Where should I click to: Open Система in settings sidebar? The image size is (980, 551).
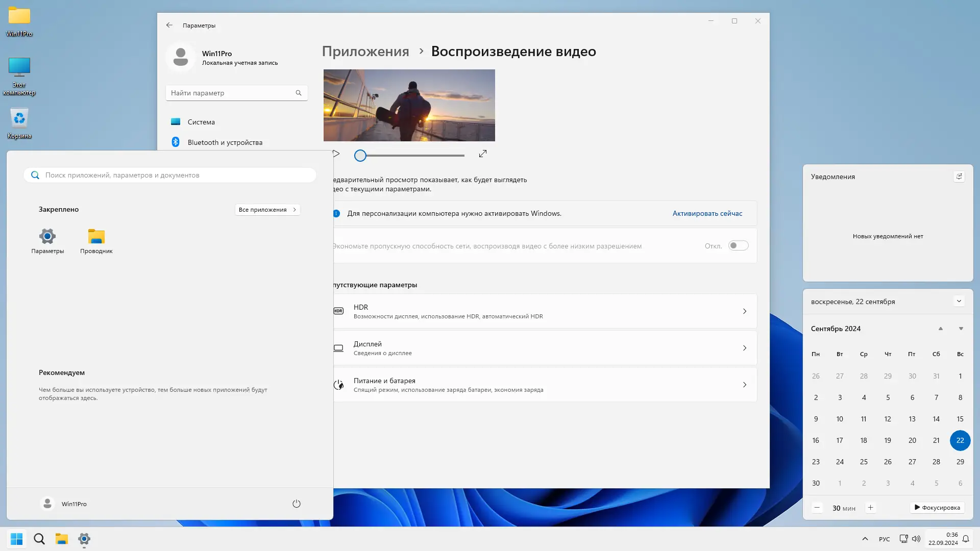[x=201, y=122]
